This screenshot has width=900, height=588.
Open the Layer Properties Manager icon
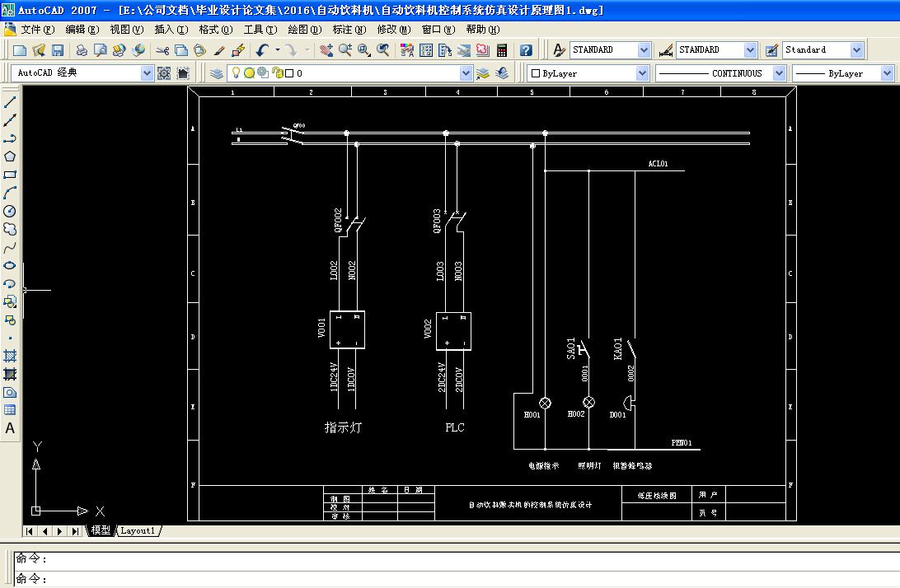217,73
